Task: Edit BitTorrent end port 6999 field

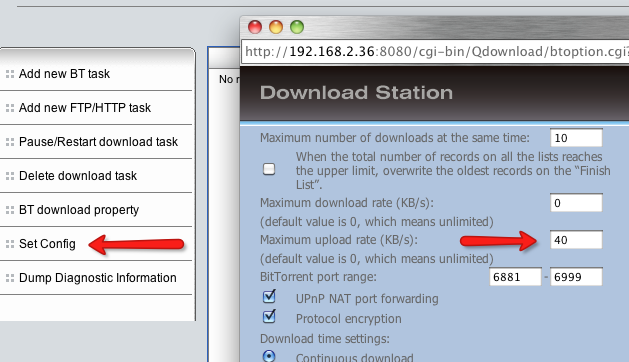Action: [576, 277]
